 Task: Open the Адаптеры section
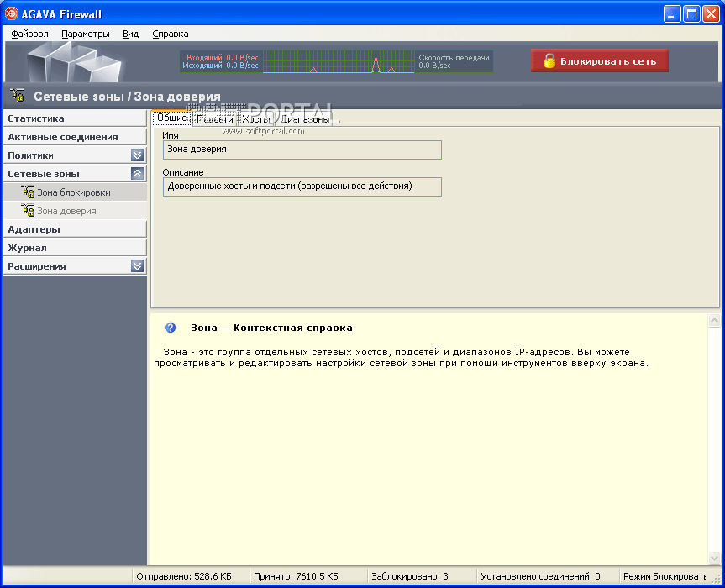pyautogui.click(x=75, y=229)
